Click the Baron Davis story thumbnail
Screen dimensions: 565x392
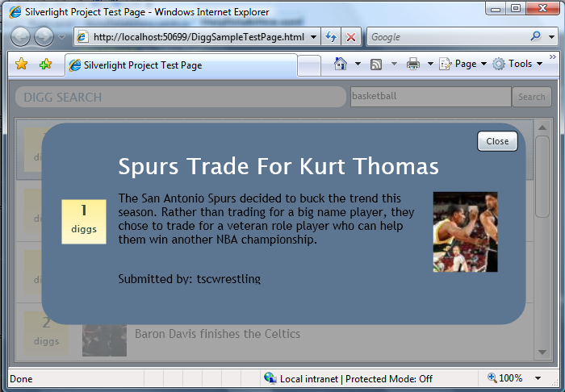coord(104,340)
